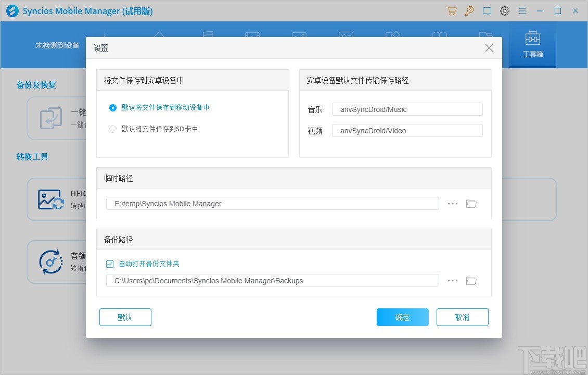The height and width of the screenshot is (375, 588).
Task: Edit the video save path field
Action: pos(407,130)
